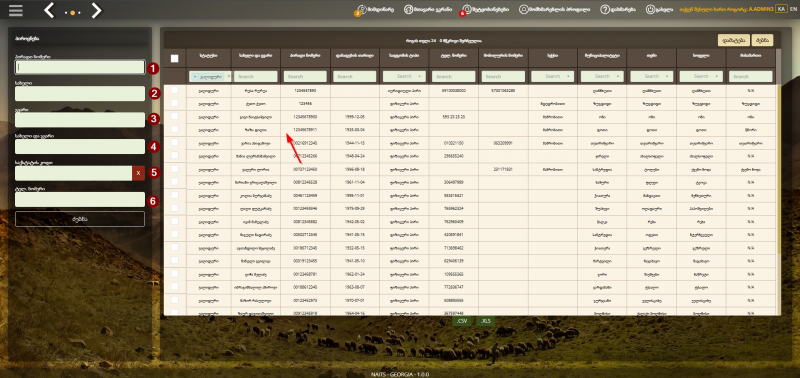Tick the checkbox for row dated 1999-12-05
Screen dimensions: 800x378
point(174,116)
